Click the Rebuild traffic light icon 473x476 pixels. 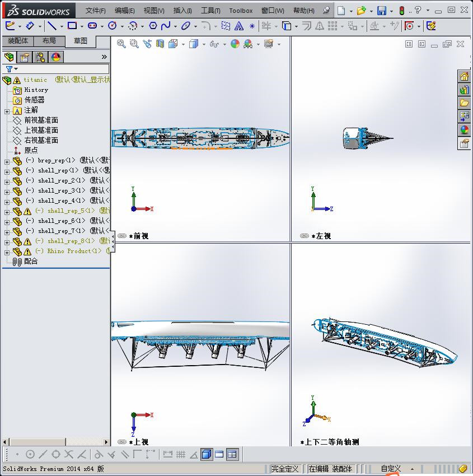click(402, 11)
